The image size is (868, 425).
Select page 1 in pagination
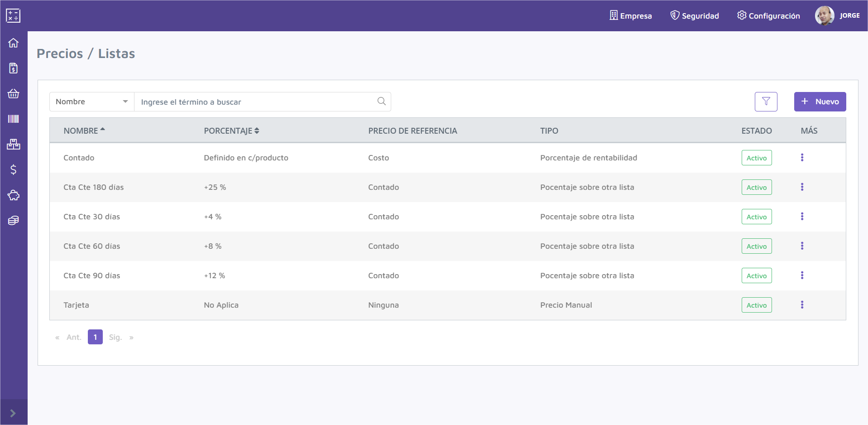(95, 337)
